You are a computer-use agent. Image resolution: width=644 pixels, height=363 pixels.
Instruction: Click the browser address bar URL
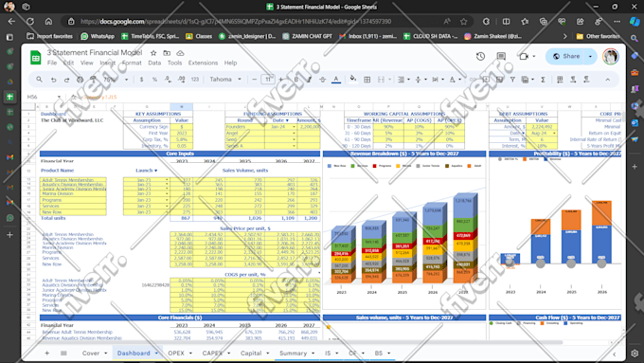click(x=236, y=22)
